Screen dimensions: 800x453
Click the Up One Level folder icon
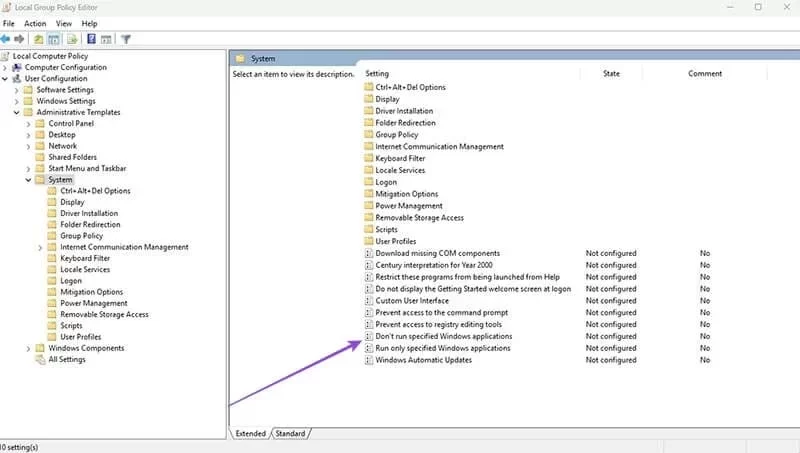point(39,39)
